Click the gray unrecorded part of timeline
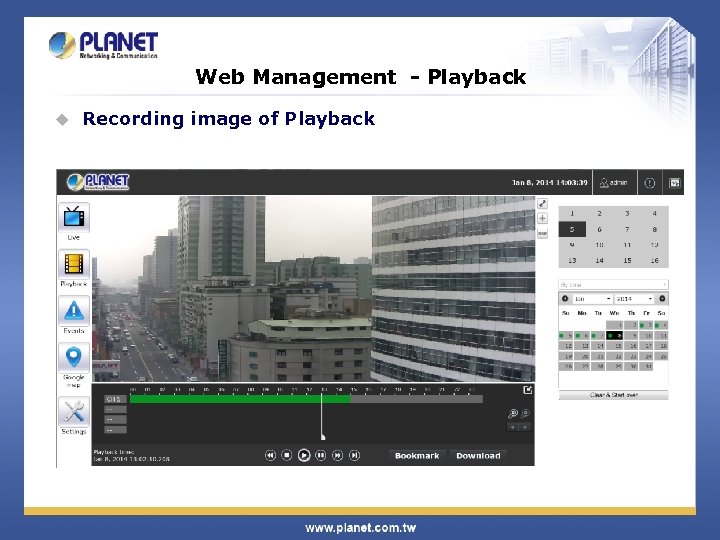Viewport: 720px width, 540px height. coord(417,399)
